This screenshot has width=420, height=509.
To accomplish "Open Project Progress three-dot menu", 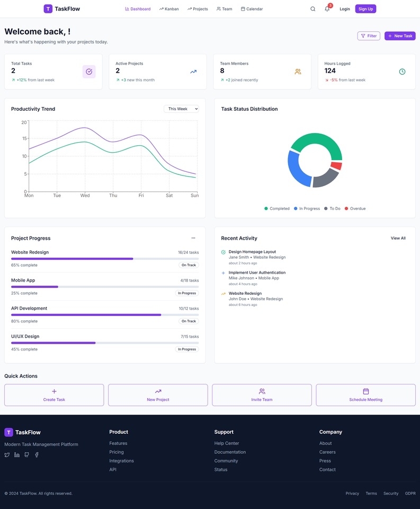I will [193, 238].
